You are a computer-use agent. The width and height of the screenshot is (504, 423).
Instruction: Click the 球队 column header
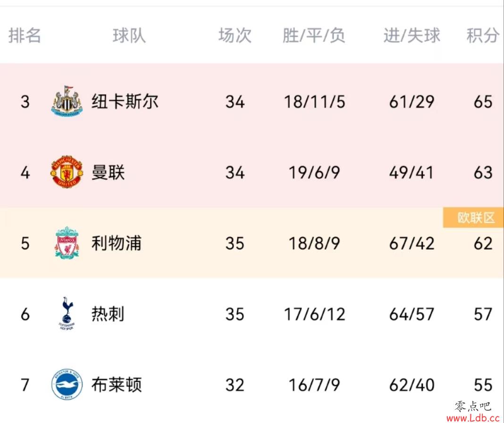129,35
